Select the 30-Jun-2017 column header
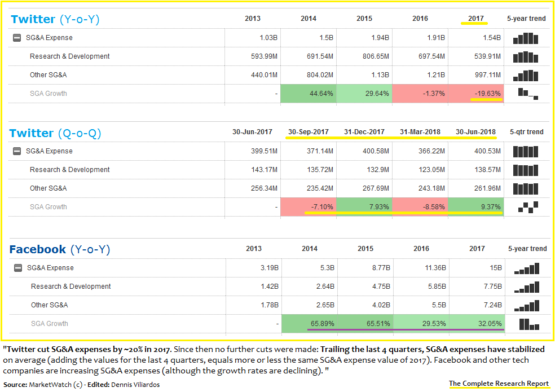This screenshot has width=555, height=392. (x=252, y=132)
